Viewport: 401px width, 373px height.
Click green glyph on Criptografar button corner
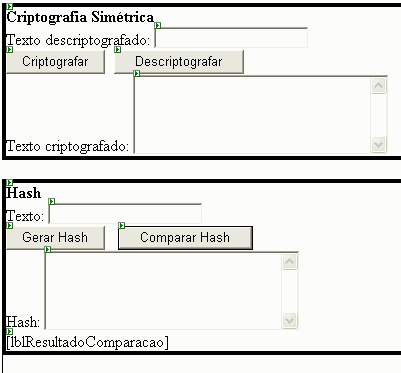tap(10, 50)
